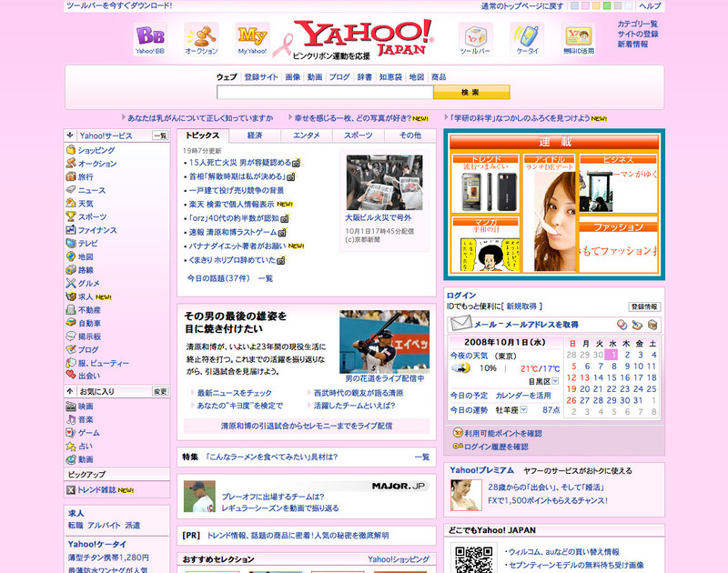Switch to the スポーツ news tab
728x573 pixels.
358,136
